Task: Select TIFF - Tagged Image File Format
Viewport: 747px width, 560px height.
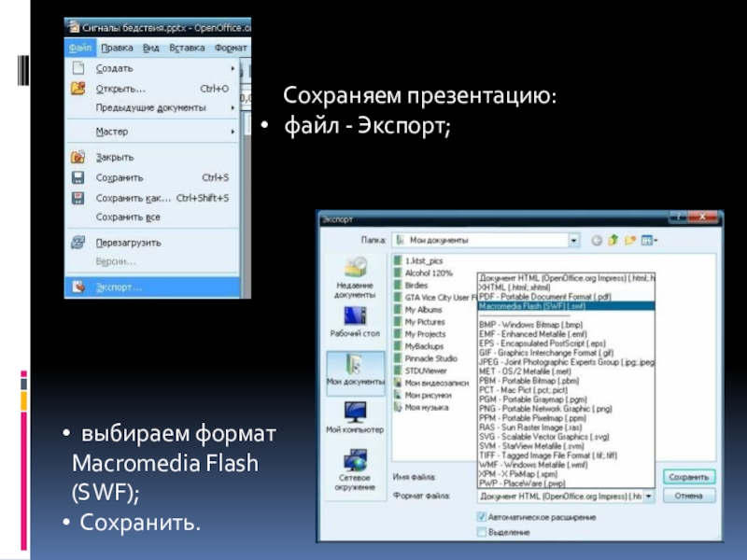Action: click(566, 455)
